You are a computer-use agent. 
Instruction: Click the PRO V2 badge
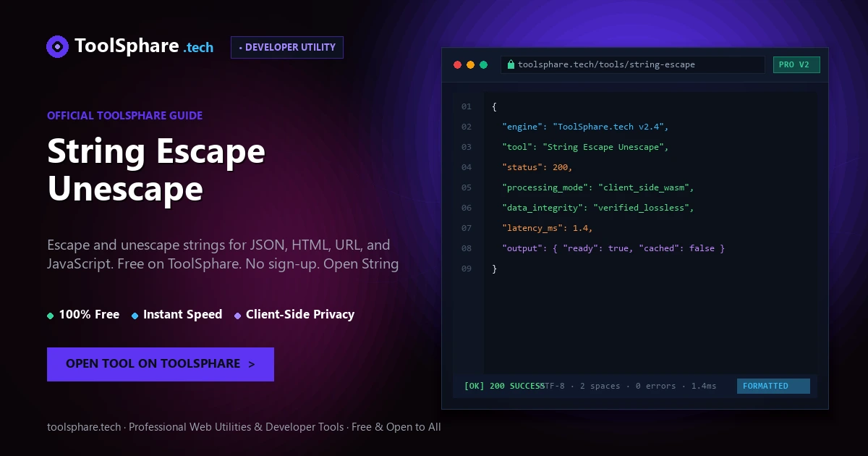point(796,64)
